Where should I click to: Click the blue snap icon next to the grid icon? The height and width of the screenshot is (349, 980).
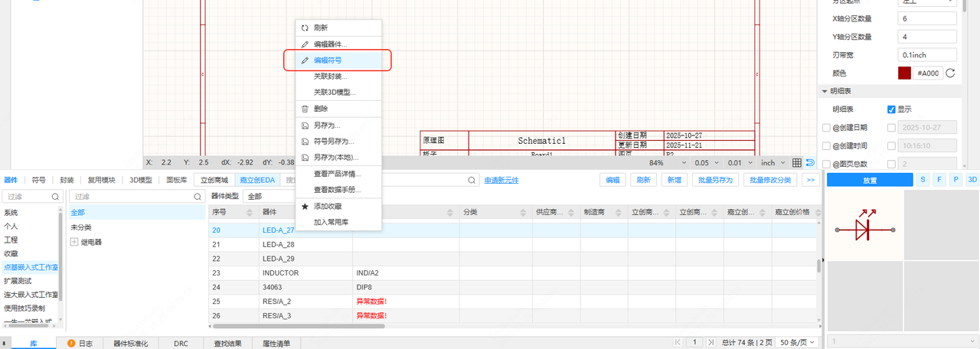pos(810,163)
